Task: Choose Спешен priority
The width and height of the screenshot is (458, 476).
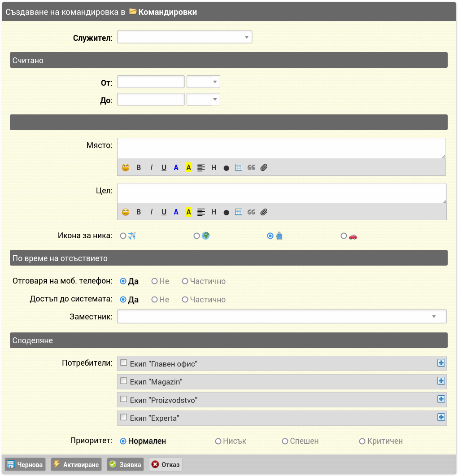Action: pos(285,441)
